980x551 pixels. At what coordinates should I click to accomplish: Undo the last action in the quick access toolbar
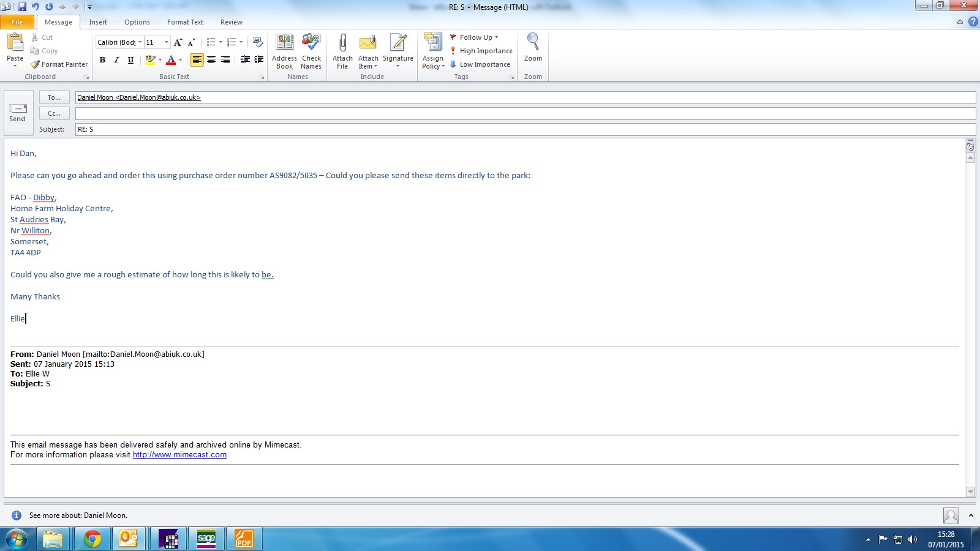point(36,7)
